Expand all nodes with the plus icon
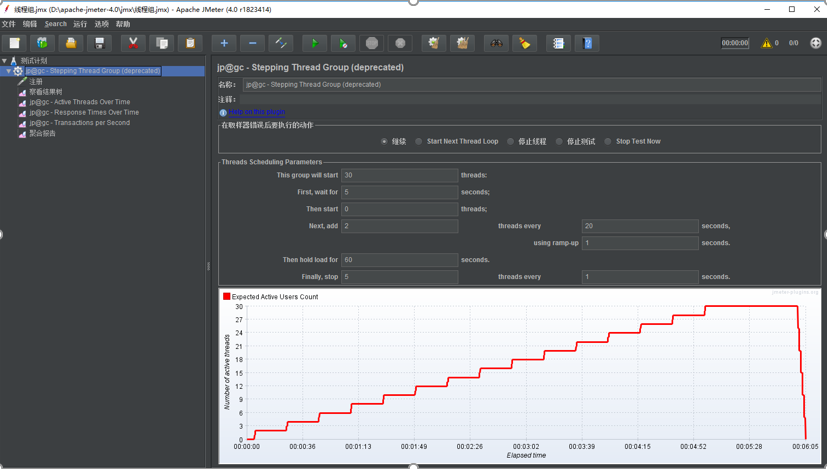Image resolution: width=827 pixels, height=469 pixels. pyautogui.click(x=224, y=43)
